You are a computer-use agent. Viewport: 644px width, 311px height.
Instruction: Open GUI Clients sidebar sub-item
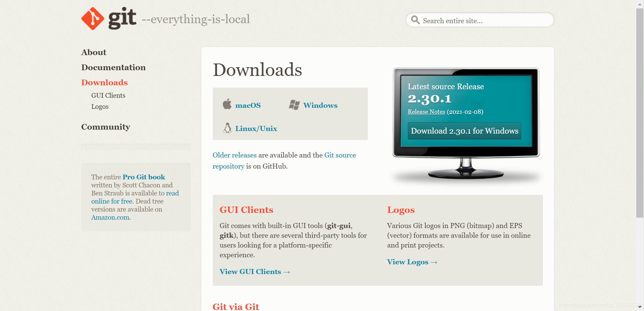[108, 95]
